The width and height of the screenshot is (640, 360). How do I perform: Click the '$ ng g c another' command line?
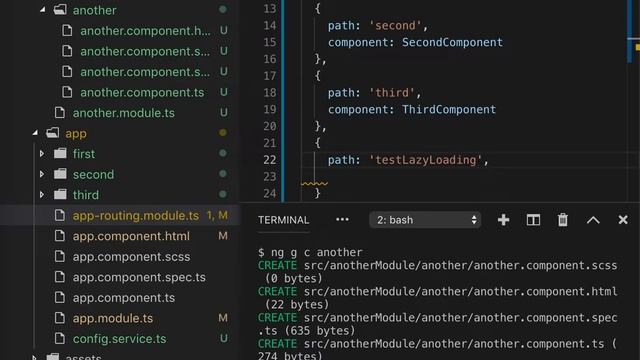310,253
